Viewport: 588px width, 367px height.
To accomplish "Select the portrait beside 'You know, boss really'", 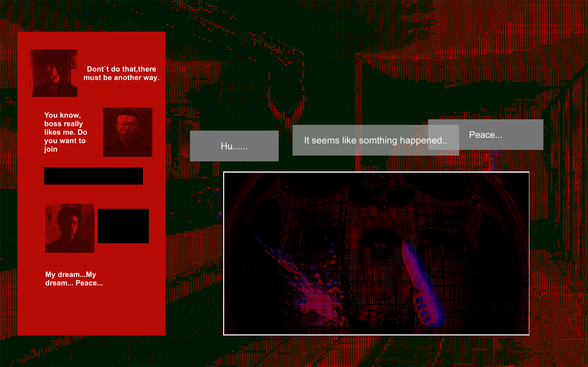I will click(x=128, y=132).
